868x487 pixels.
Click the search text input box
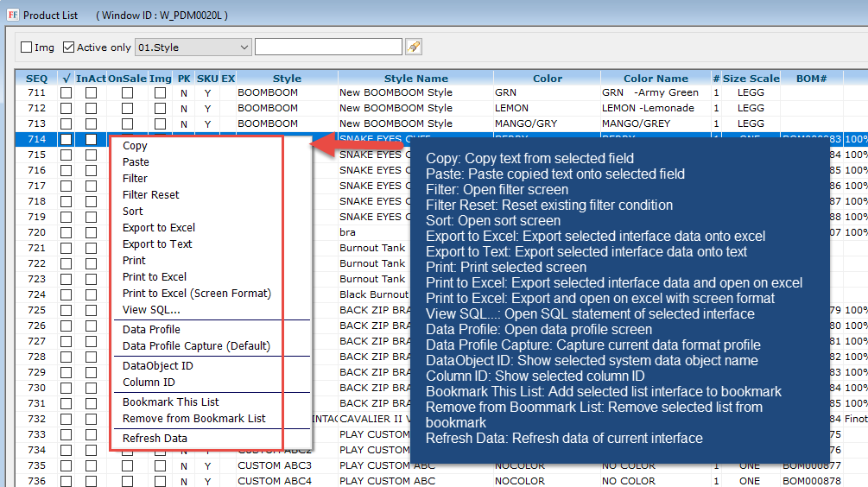pos(328,47)
